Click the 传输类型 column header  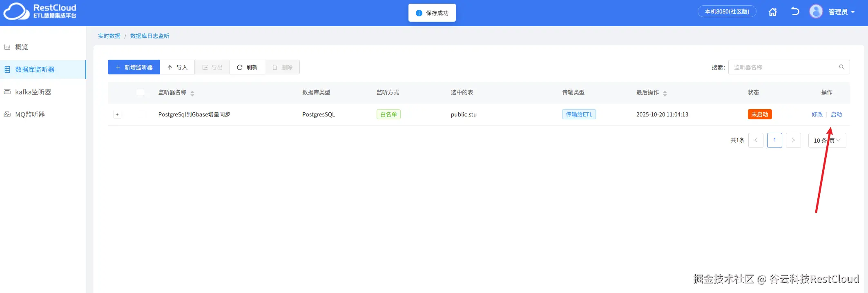pyautogui.click(x=573, y=92)
